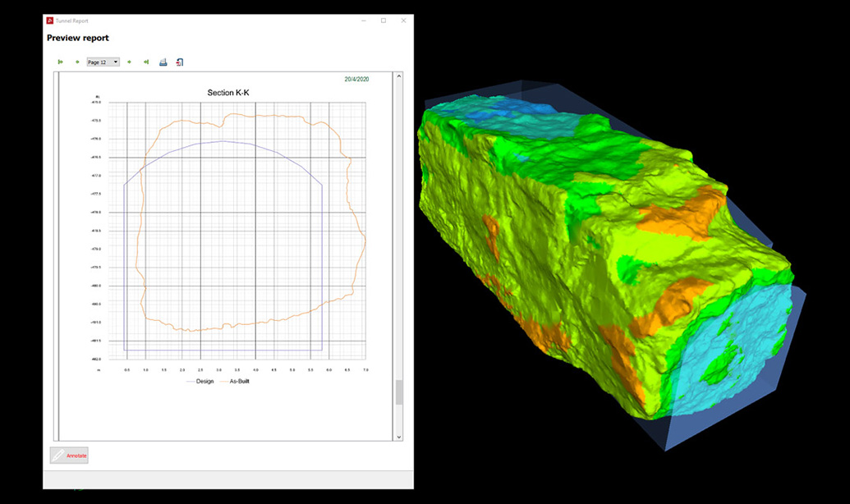Expand the page combo box arrow
The width and height of the screenshot is (850, 504).
click(115, 62)
